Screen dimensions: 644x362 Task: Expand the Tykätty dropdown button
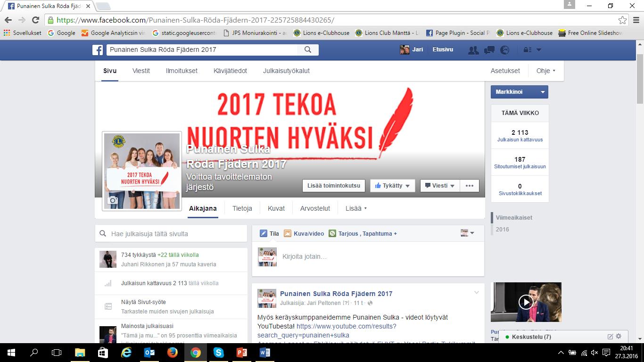pyautogui.click(x=393, y=186)
